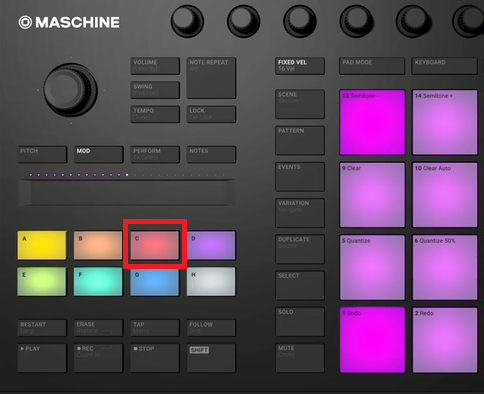
Task: Click the SELECT button
Action: [300, 285]
